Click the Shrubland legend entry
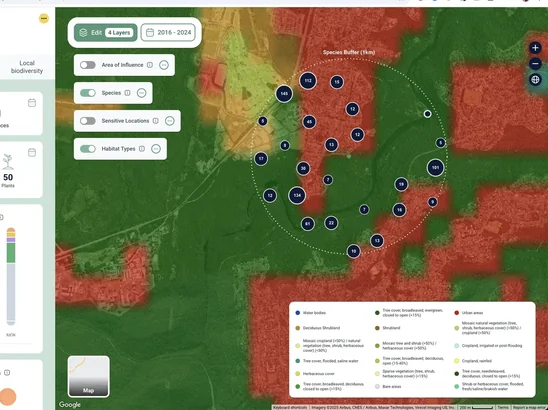Screen dimensions: 548x410 (388, 328)
